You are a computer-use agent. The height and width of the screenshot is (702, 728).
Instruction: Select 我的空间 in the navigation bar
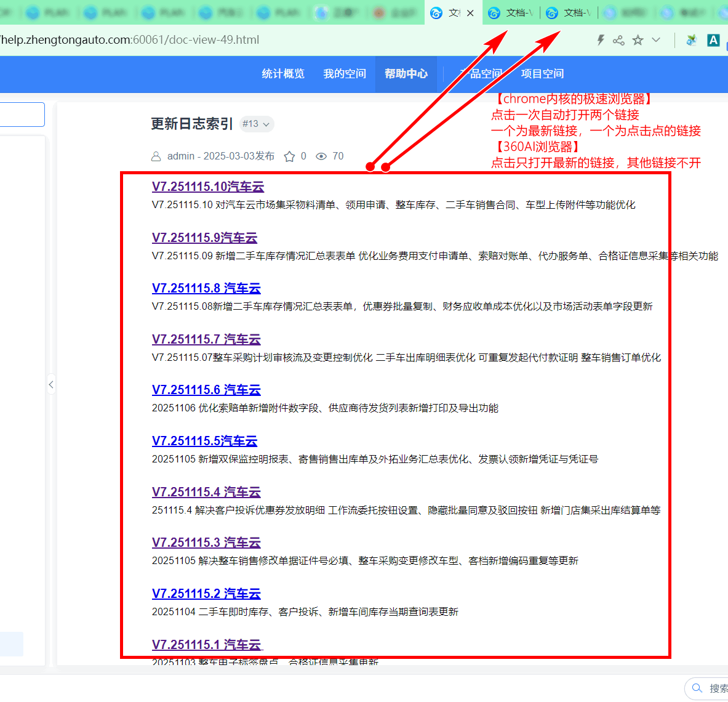(344, 74)
